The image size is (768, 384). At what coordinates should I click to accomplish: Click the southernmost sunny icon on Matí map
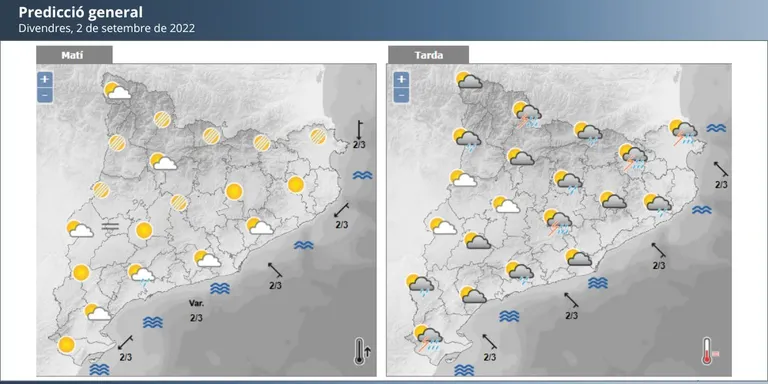pos(66,344)
